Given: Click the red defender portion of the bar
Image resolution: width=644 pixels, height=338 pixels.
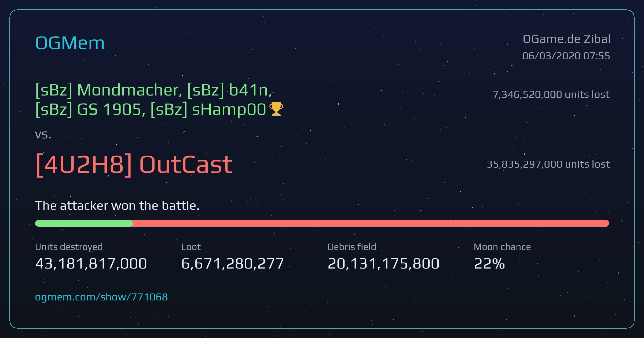Looking at the screenshot, I should coord(371,223).
